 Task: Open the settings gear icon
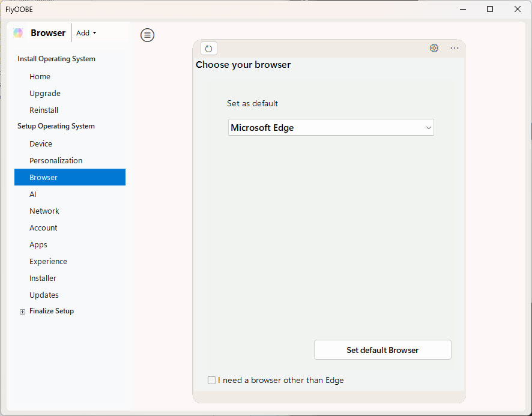point(434,49)
